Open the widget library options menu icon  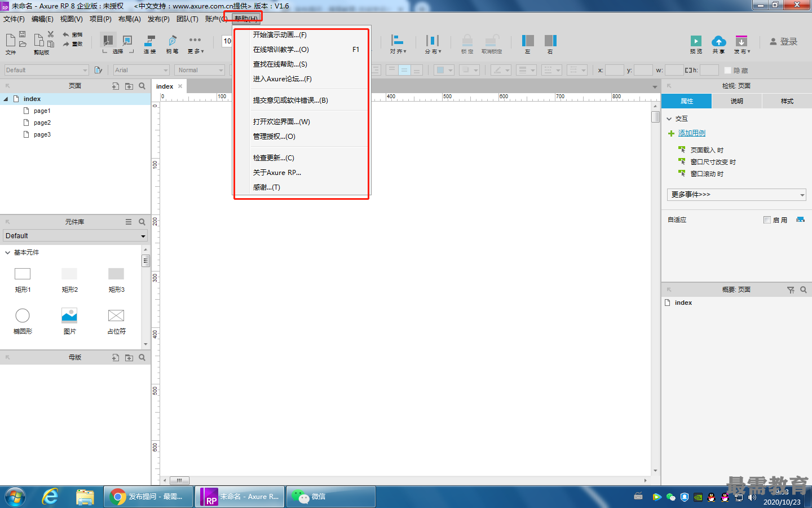tap(129, 222)
